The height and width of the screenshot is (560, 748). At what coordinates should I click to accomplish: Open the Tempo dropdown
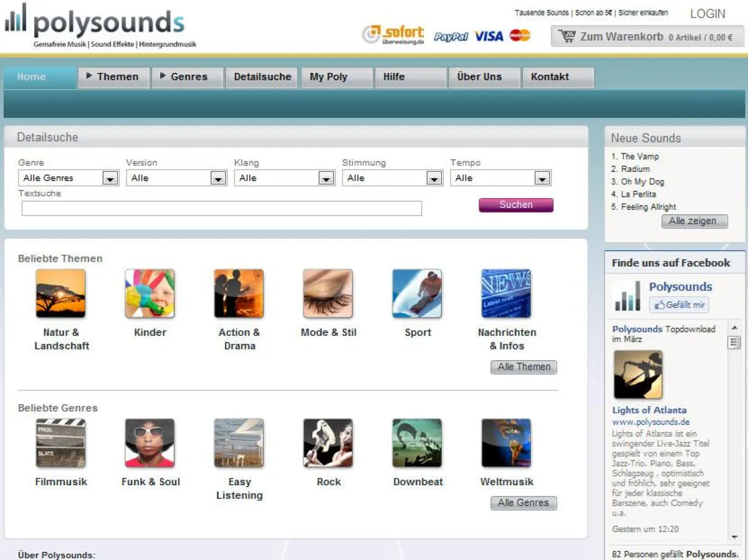[x=500, y=178]
